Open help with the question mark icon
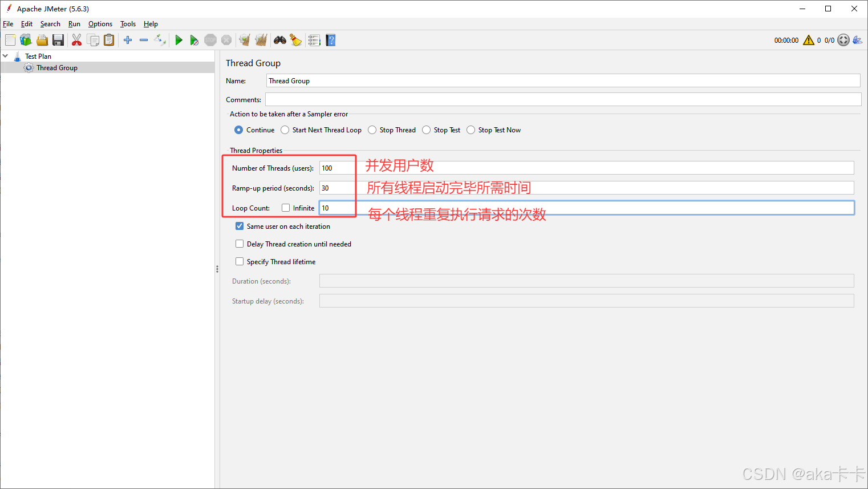 click(331, 40)
